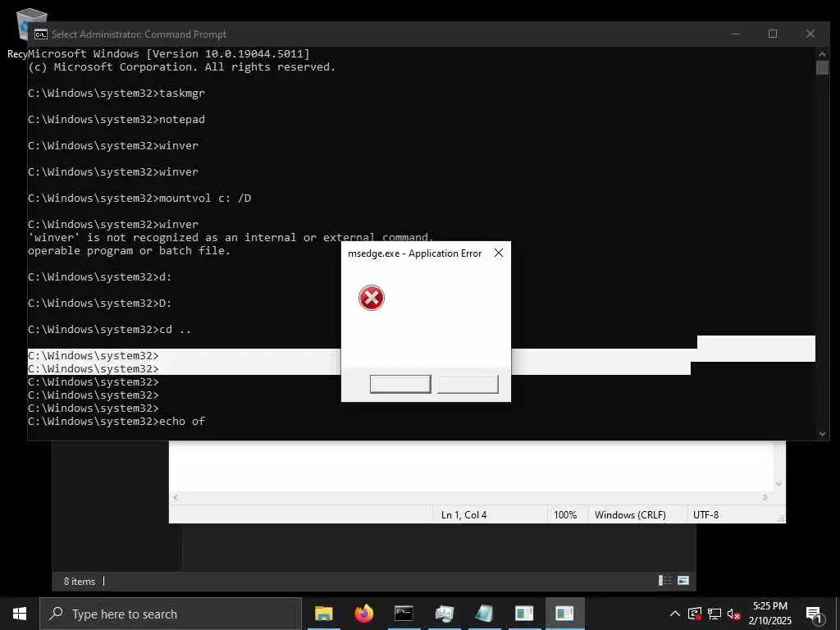Viewport: 840px width, 630px height.
Task: Open the computer-and-monitor taskbar app icon
Action: 444,614
